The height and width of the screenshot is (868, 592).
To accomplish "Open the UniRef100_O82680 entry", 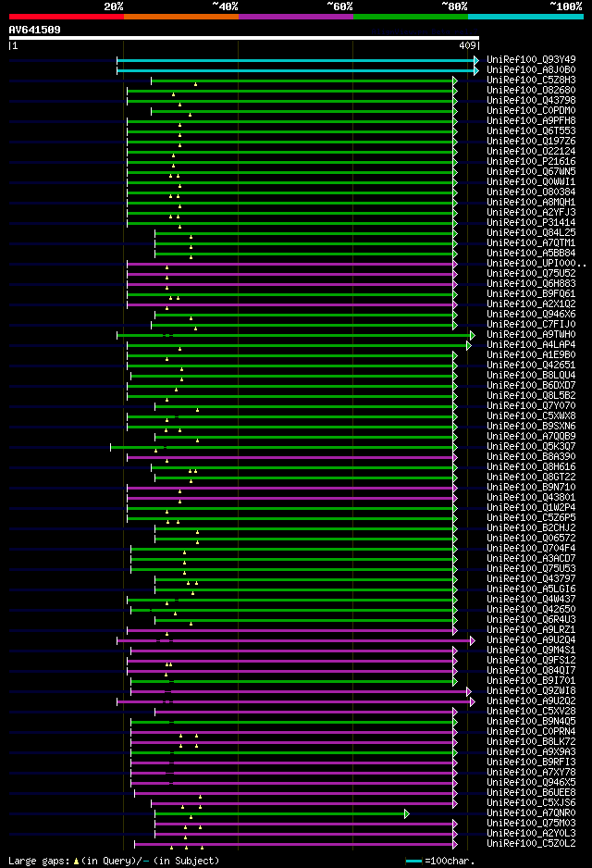I will (531, 90).
